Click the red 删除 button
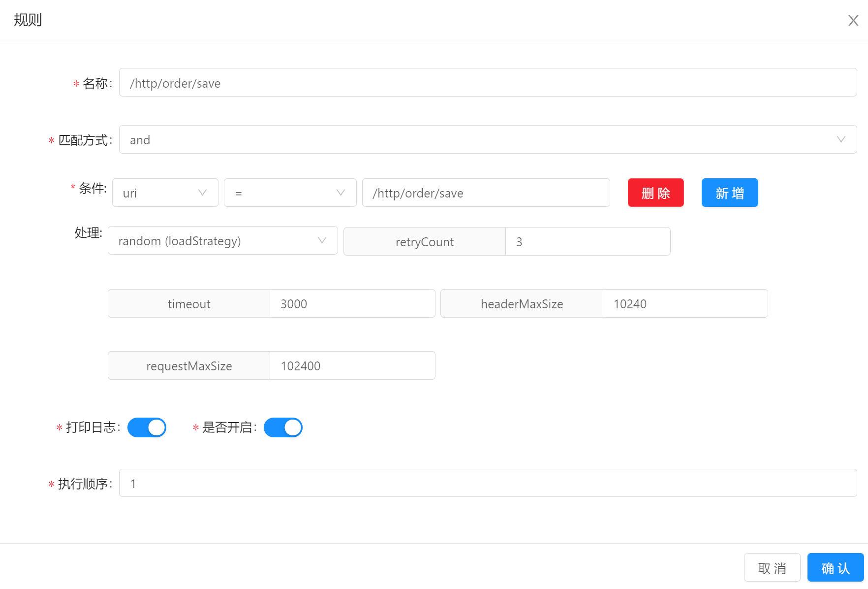 click(x=655, y=193)
